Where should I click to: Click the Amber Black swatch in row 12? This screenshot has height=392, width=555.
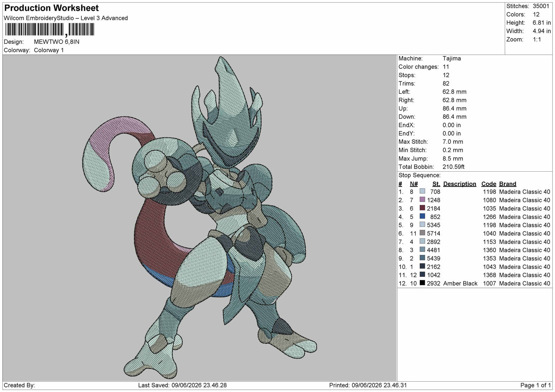tap(422, 283)
